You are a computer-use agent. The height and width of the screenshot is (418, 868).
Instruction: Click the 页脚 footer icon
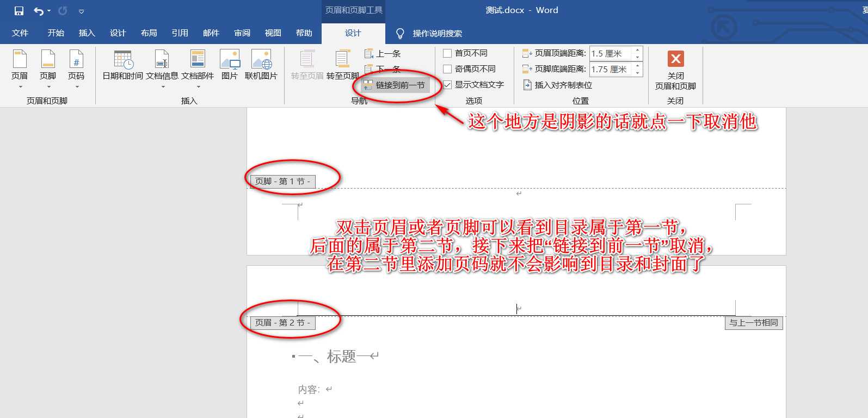(48, 59)
